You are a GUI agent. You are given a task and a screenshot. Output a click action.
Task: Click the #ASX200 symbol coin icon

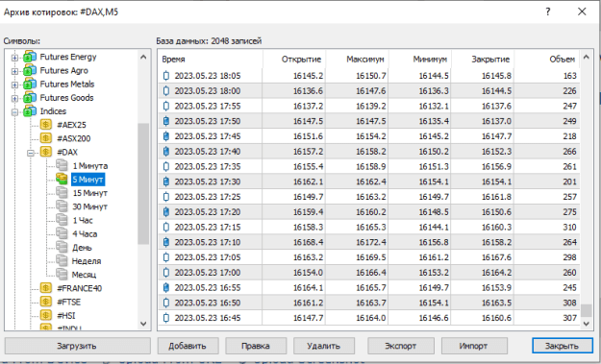coord(45,138)
